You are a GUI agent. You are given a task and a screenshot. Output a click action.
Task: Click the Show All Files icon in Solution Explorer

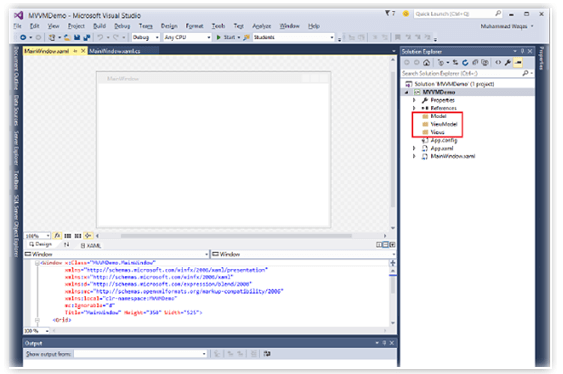[x=485, y=62]
